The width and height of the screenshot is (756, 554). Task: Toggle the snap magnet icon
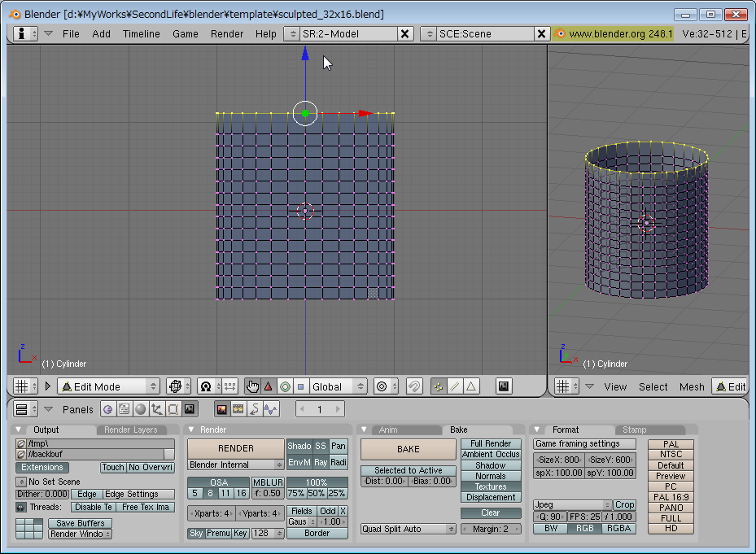click(x=414, y=386)
